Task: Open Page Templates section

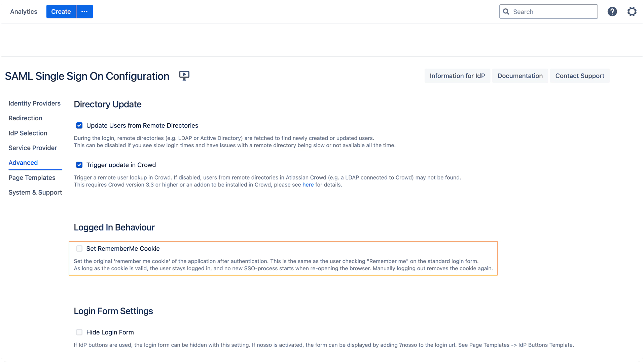Action: pos(32,177)
